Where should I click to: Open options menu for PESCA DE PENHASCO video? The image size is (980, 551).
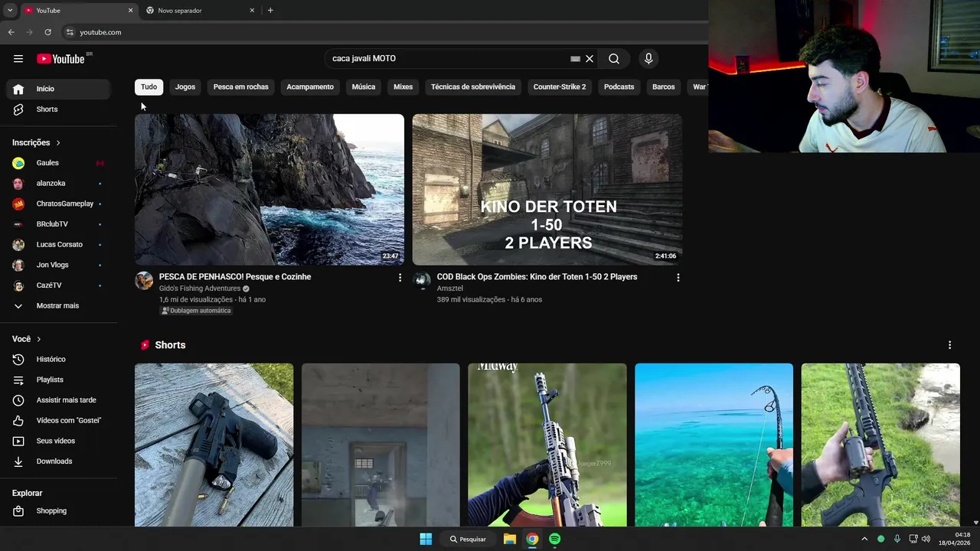tap(400, 278)
